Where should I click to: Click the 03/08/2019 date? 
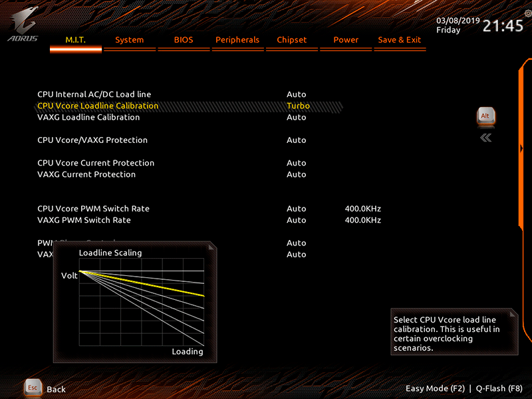point(458,21)
